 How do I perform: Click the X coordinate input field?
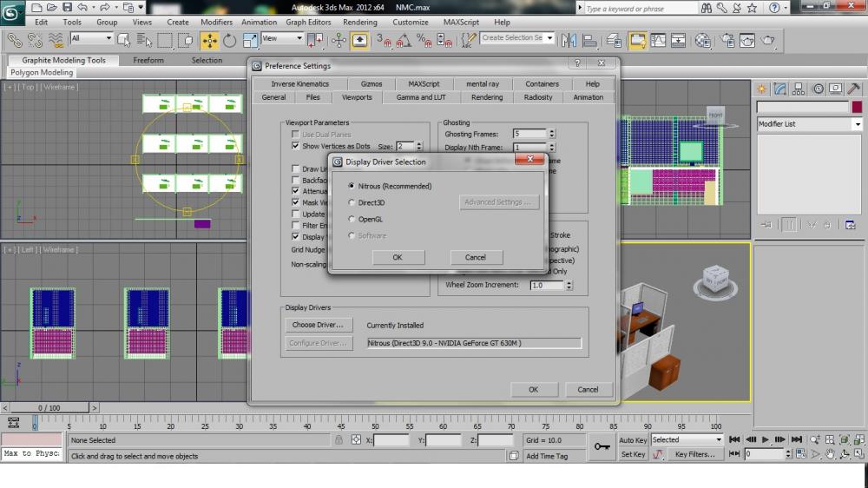[391, 440]
